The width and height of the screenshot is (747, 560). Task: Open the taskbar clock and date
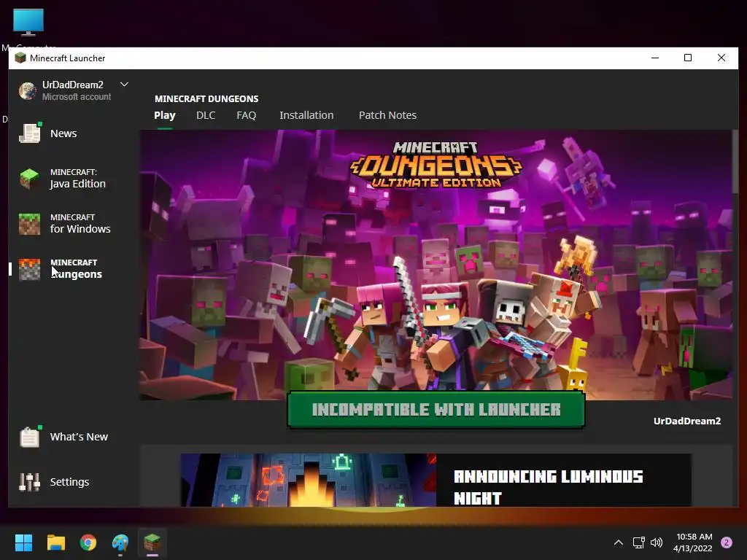[693, 542]
